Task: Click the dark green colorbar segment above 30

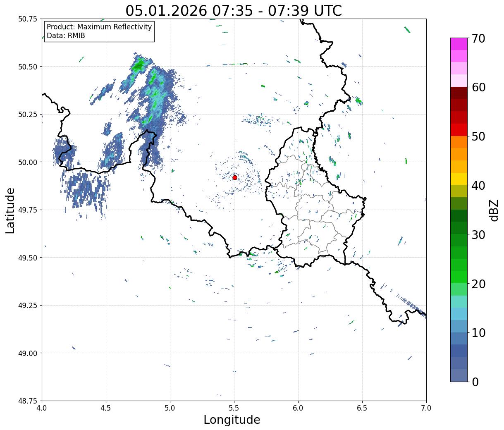Action: [459, 228]
